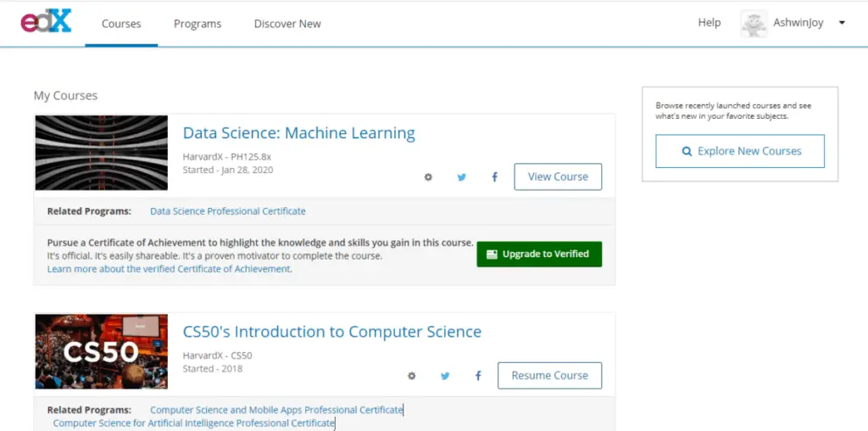Open settings gear for Machine Learning course
Viewport: 868px width, 431px height.
pos(428,177)
